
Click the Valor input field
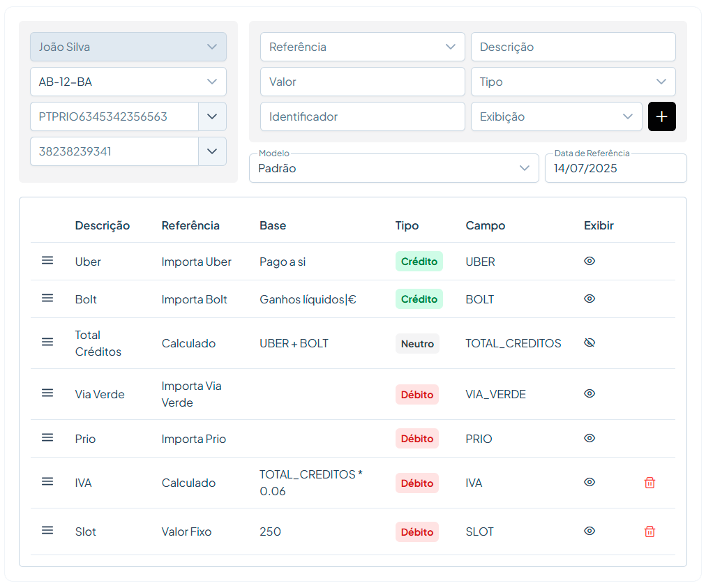362,82
